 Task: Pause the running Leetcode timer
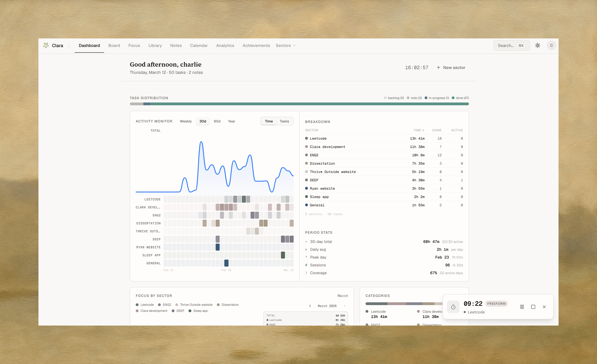[522, 307]
